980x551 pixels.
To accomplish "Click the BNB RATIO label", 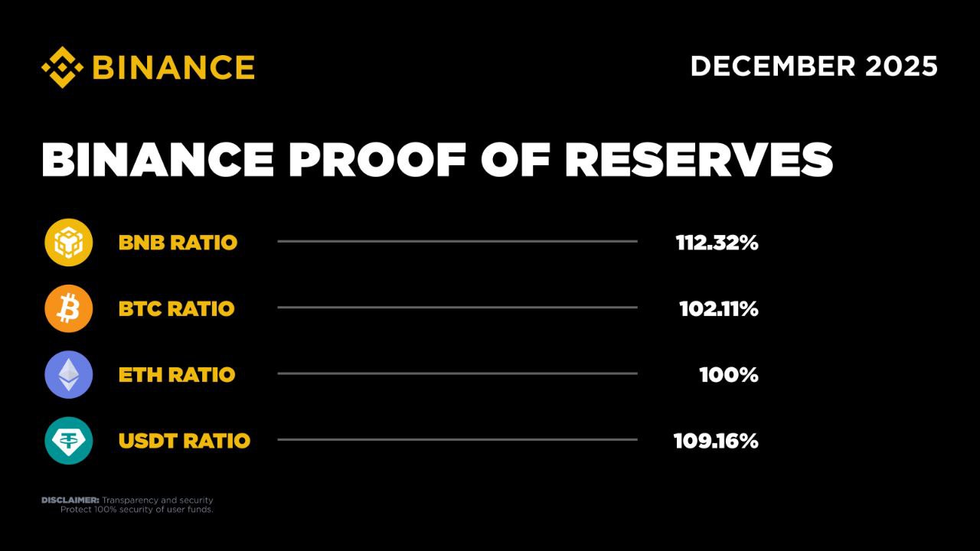I will point(178,243).
